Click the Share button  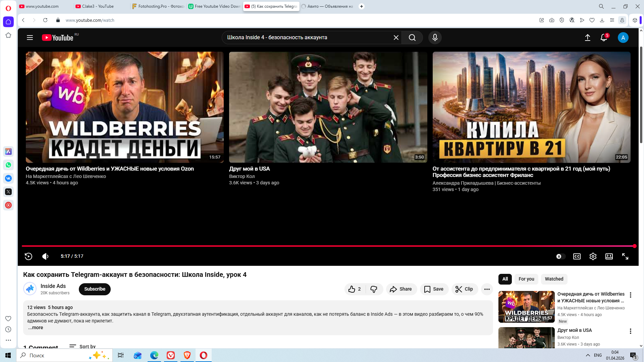click(x=401, y=289)
